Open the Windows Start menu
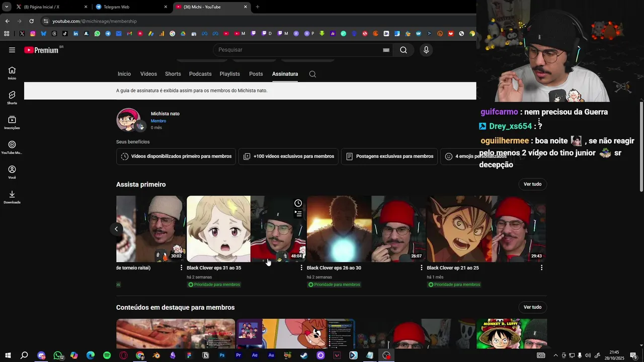This screenshot has width=644, height=362. (8, 355)
